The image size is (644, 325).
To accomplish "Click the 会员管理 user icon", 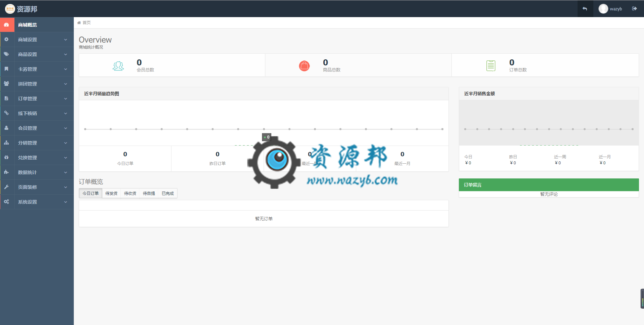I will click(x=6, y=128).
